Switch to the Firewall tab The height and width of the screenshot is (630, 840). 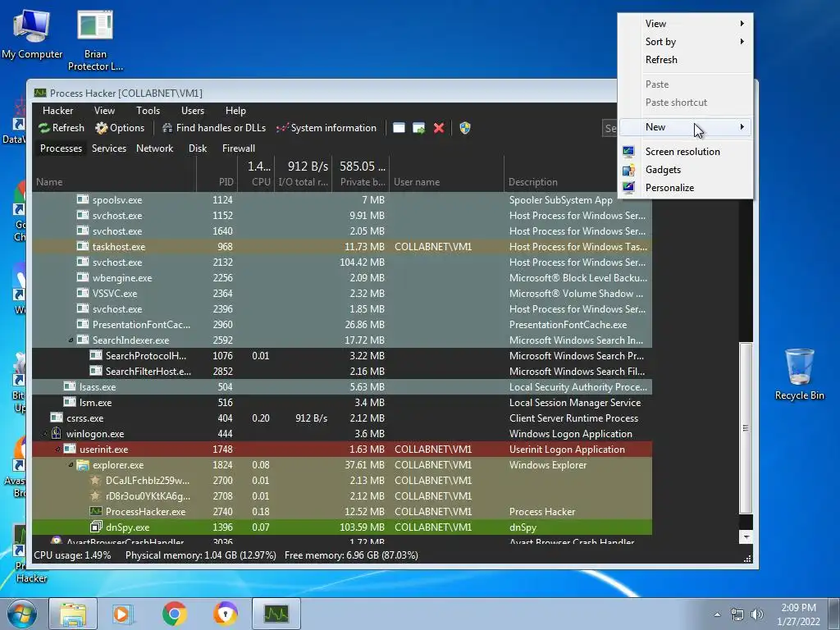click(x=239, y=148)
